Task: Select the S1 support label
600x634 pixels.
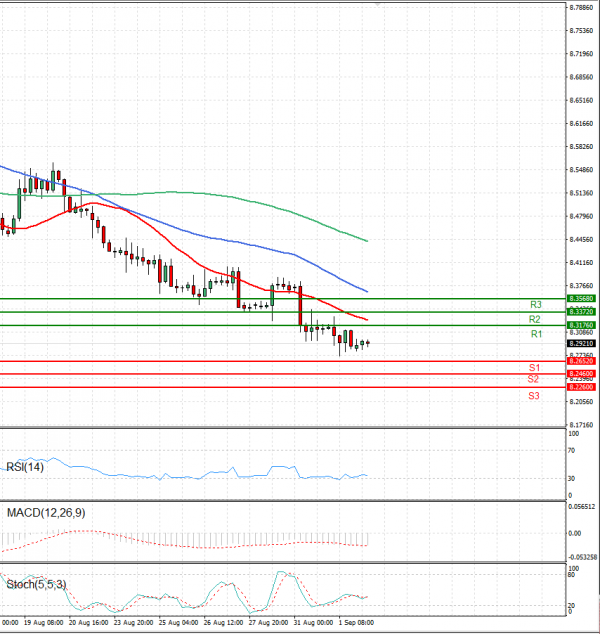Action: pyautogui.click(x=535, y=368)
